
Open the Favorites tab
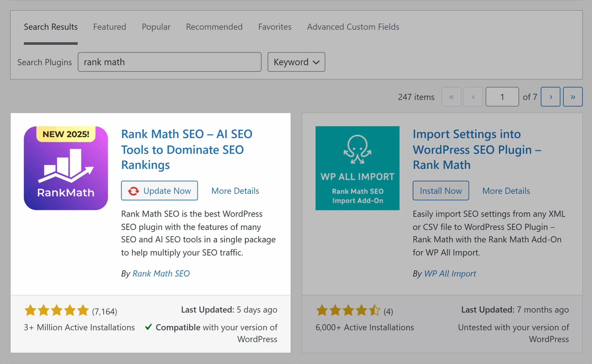275,27
